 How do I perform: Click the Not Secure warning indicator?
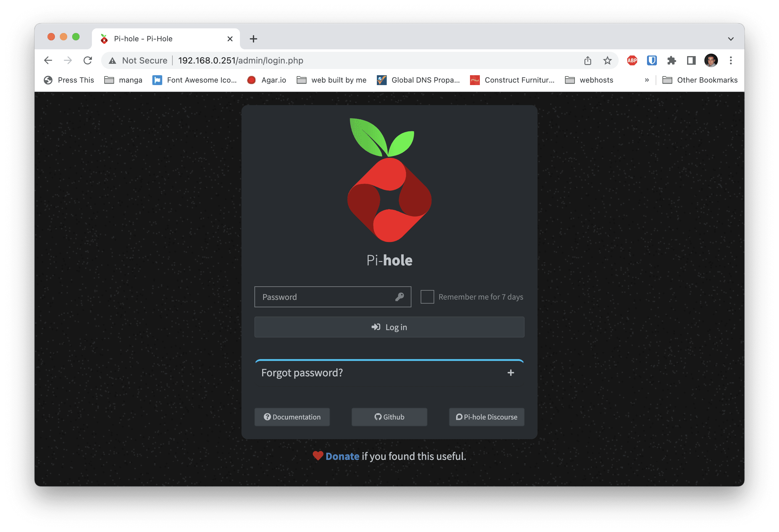[138, 61]
